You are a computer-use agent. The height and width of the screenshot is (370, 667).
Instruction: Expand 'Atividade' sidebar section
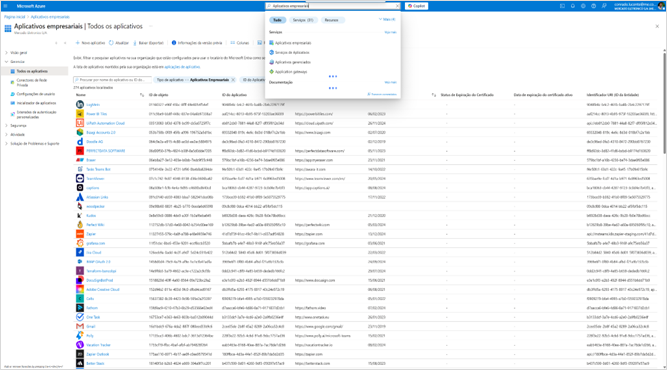coord(15,135)
